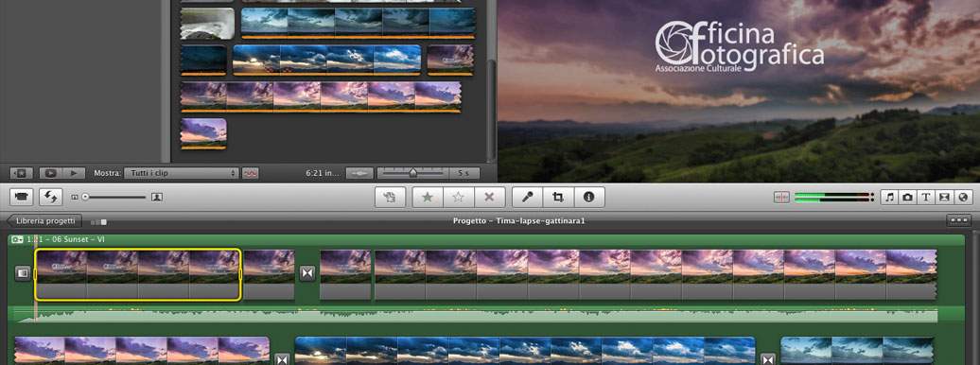Open the inspector info button
This screenshot has height=365, width=980.
pos(588,198)
